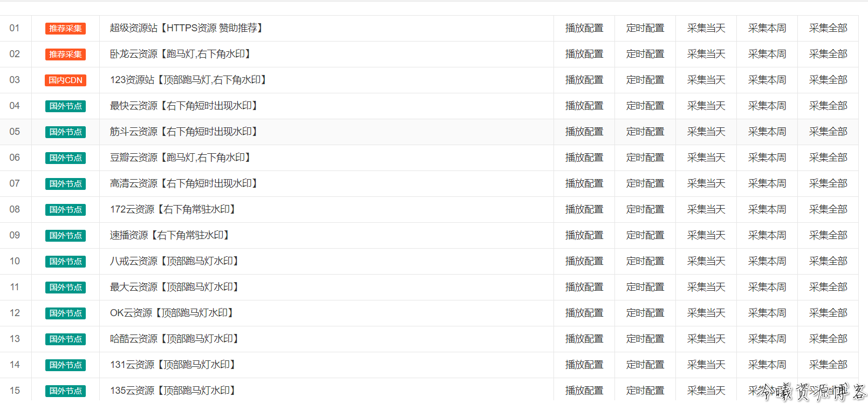Click 采集当天 for 135云资源 row
868x410 pixels.
[706, 391]
